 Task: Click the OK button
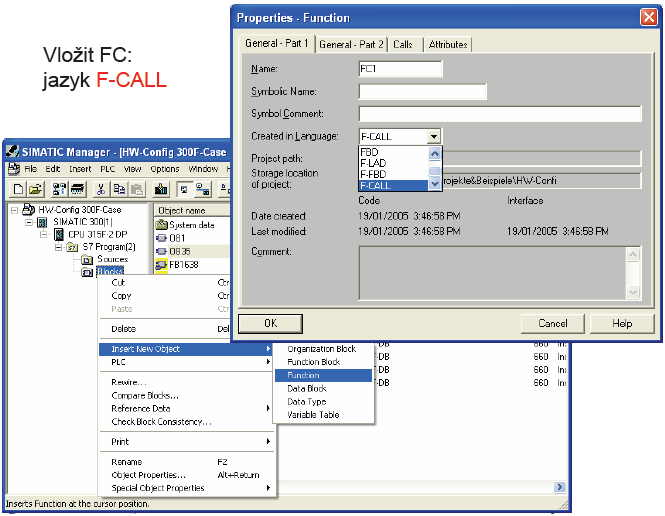[x=271, y=324]
